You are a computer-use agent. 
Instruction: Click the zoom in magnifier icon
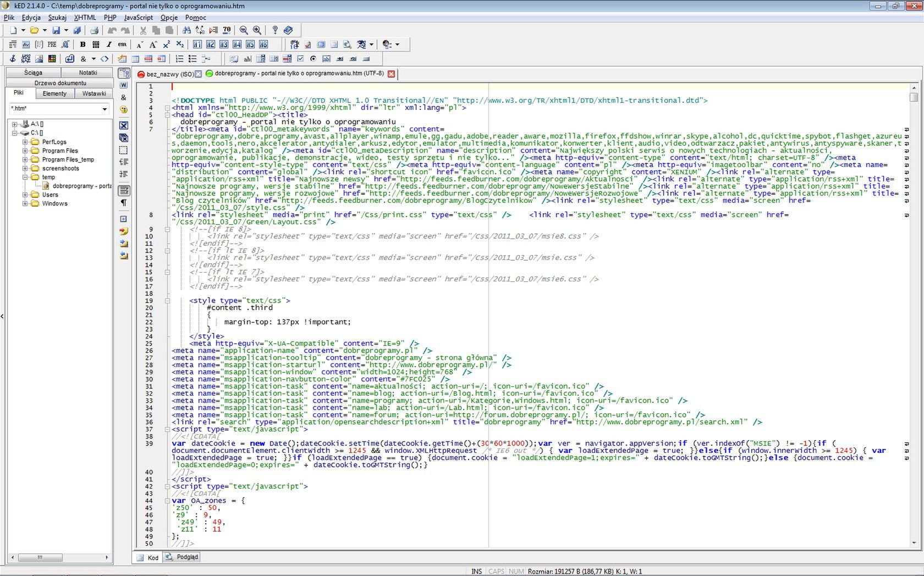point(257,30)
